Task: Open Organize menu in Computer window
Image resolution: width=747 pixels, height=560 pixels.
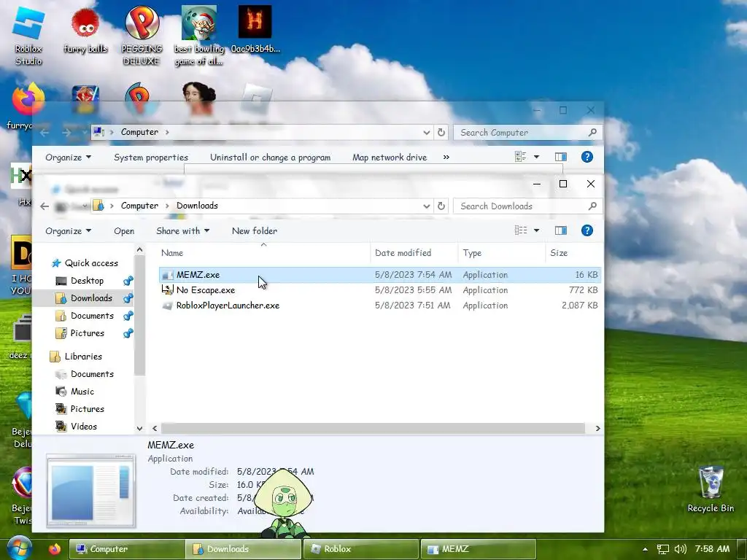Action: (x=68, y=157)
